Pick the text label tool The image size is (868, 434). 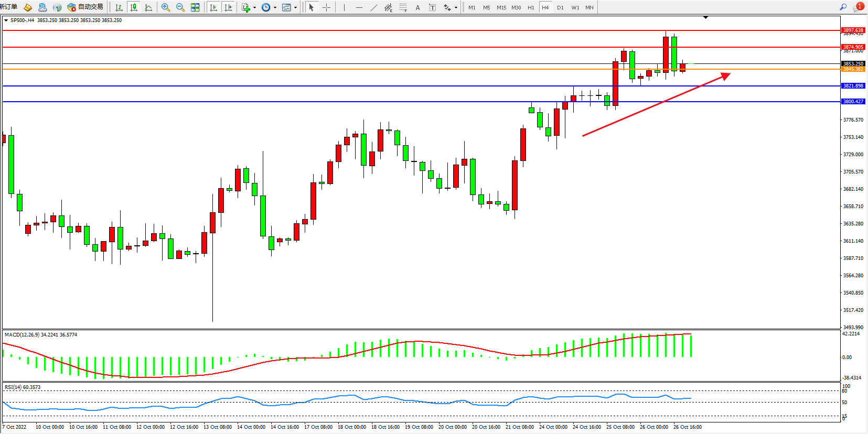coord(417,7)
